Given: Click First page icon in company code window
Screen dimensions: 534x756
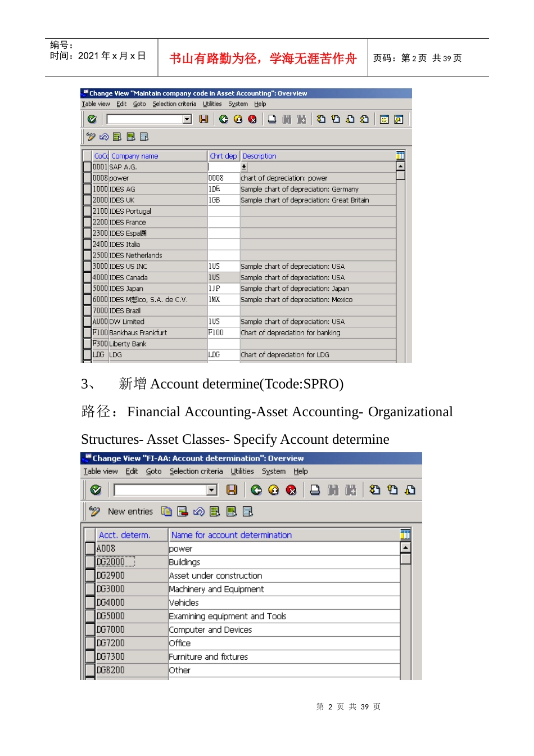Looking at the screenshot, I should pos(321,119).
